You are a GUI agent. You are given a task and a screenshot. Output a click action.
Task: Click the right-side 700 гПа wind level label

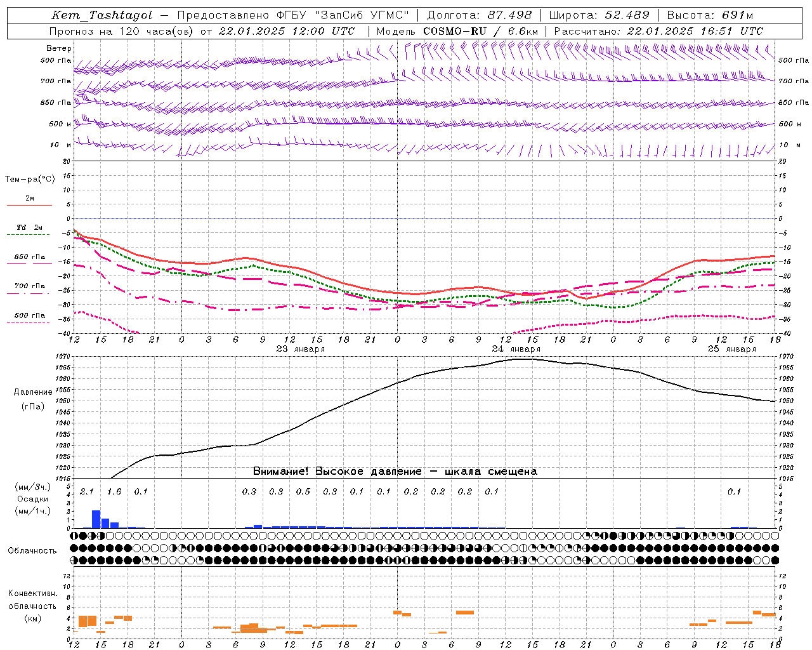(794, 81)
